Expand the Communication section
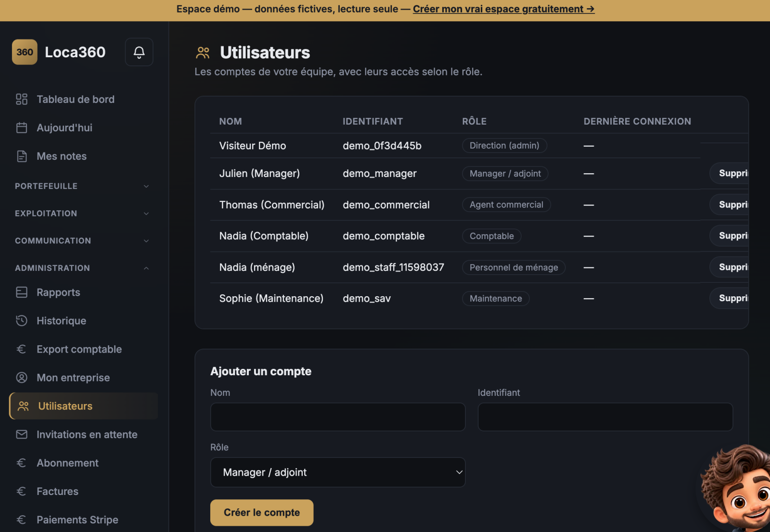This screenshot has height=532, width=770. click(82, 241)
